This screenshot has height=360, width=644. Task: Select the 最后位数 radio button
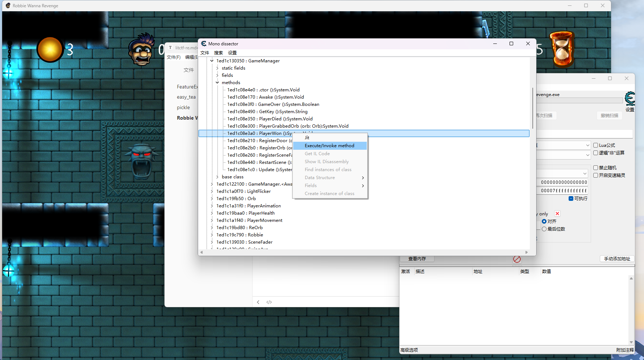(544, 229)
